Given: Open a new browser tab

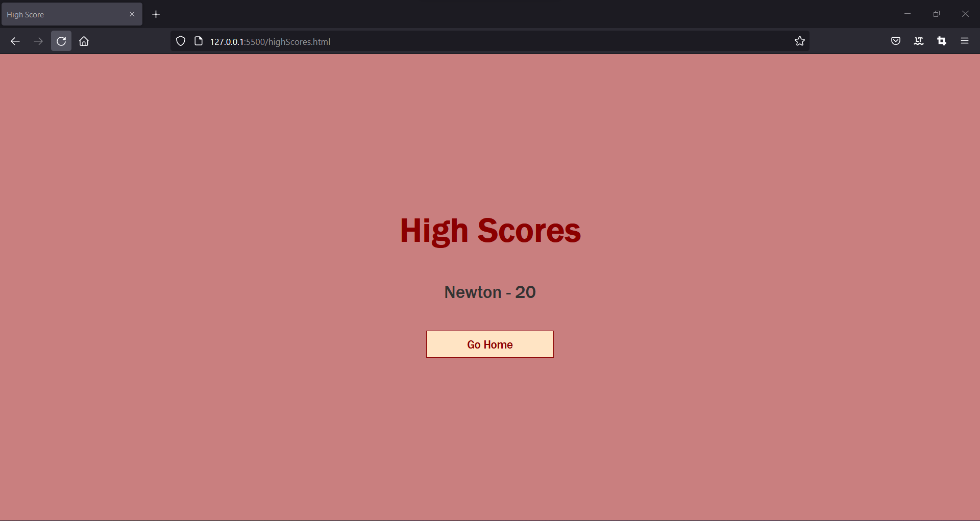Looking at the screenshot, I should [x=156, y=14].
